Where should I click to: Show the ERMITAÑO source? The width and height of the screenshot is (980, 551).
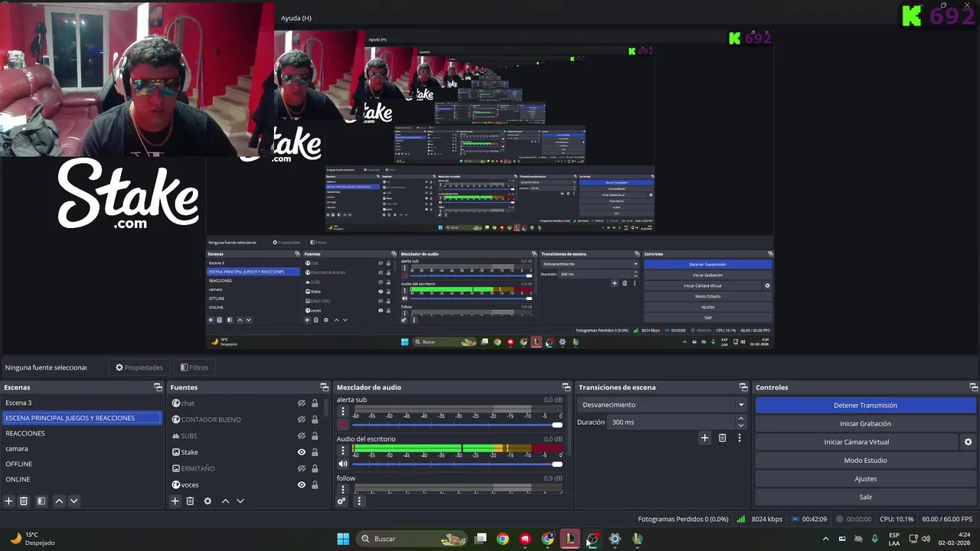(x=302, y=468)
